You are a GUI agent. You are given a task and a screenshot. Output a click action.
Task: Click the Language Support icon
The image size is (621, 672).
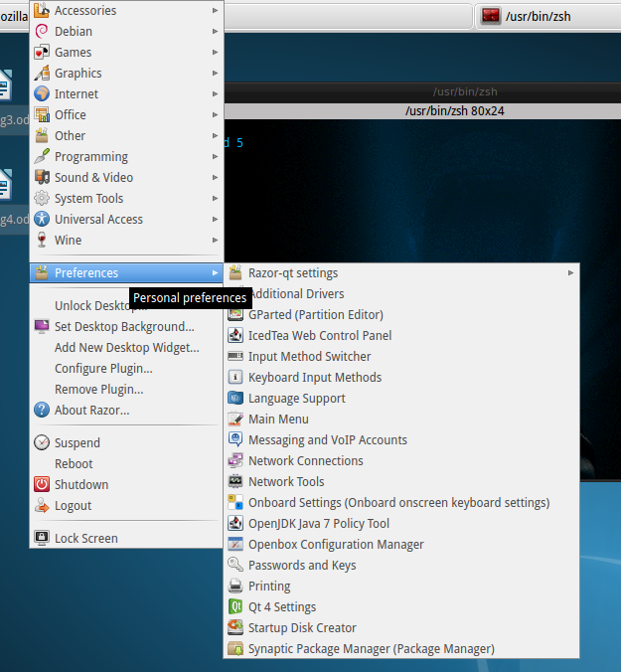tap(235, 399)
